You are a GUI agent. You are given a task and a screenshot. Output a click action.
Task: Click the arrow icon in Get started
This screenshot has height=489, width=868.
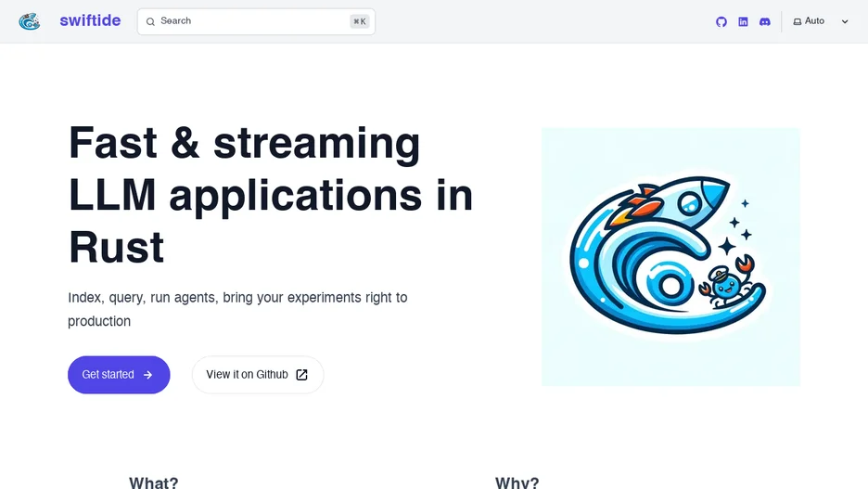[147, 375]
